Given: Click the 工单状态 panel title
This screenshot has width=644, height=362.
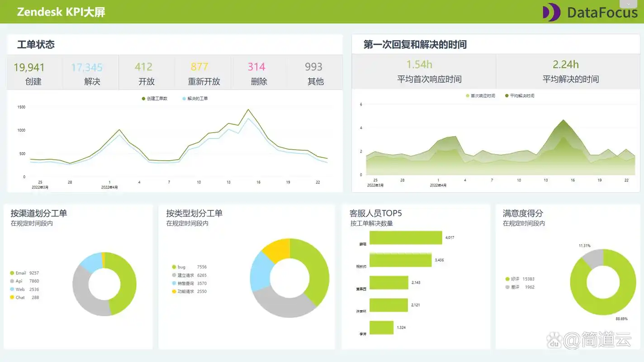Looking at the screenshot, I should pos(36,44).
